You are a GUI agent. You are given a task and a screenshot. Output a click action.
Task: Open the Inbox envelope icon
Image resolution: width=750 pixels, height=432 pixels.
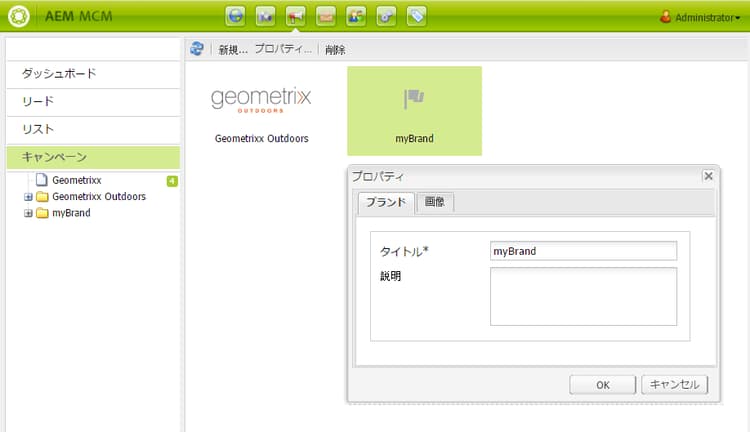(326, 16)
